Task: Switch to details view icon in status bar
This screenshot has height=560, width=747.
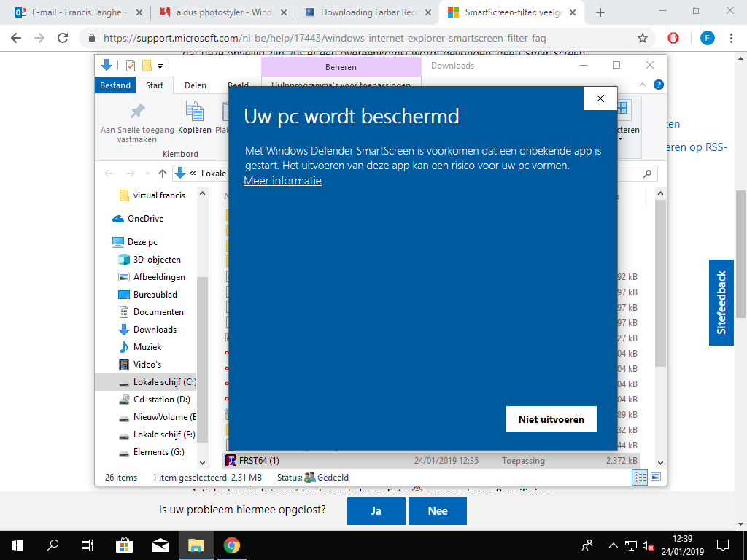Action: 640,477
